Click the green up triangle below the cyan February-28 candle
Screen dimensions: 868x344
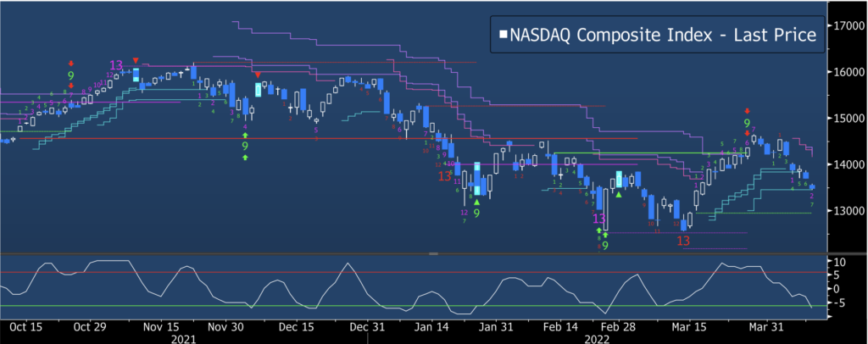pyautogui.click(x=620, y=195)
